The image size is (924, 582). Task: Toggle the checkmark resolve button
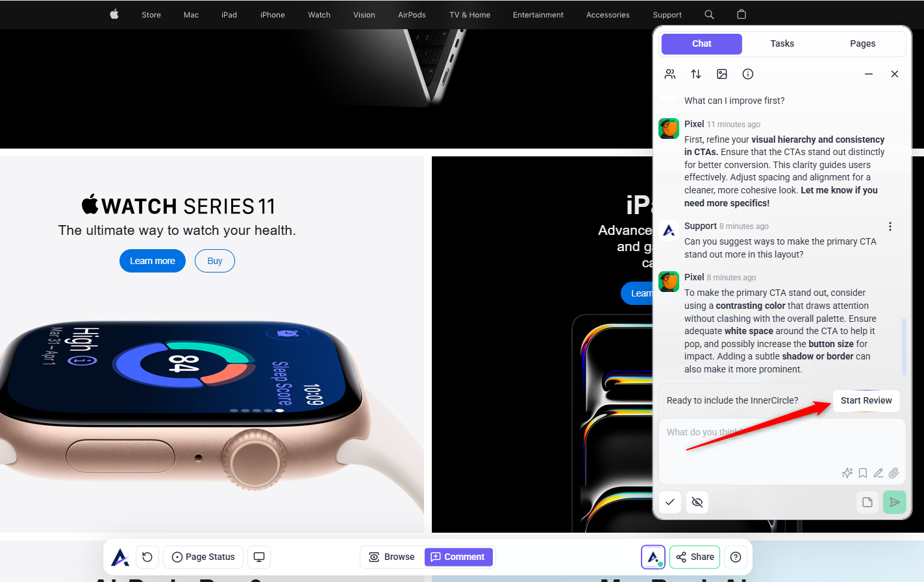click(670, 502)
